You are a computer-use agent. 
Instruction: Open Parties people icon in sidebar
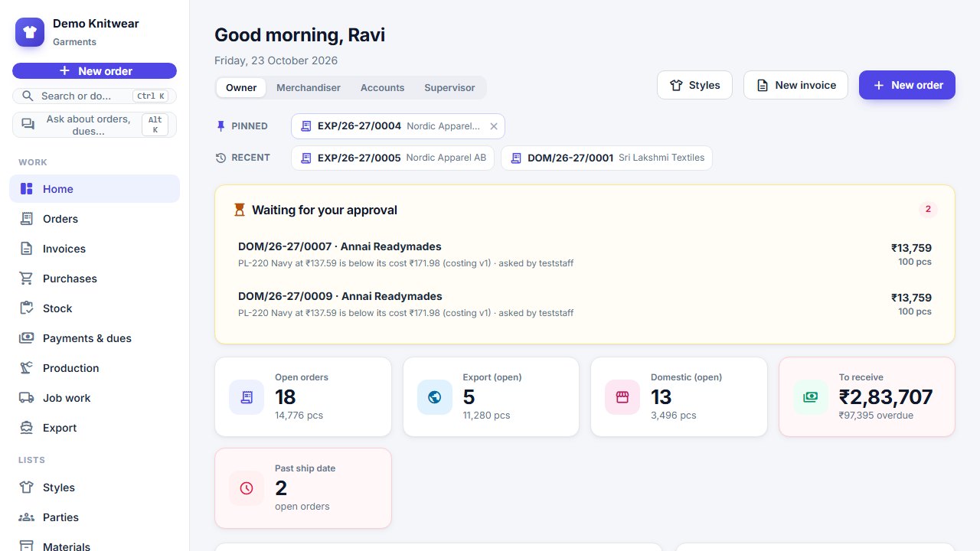27,517
